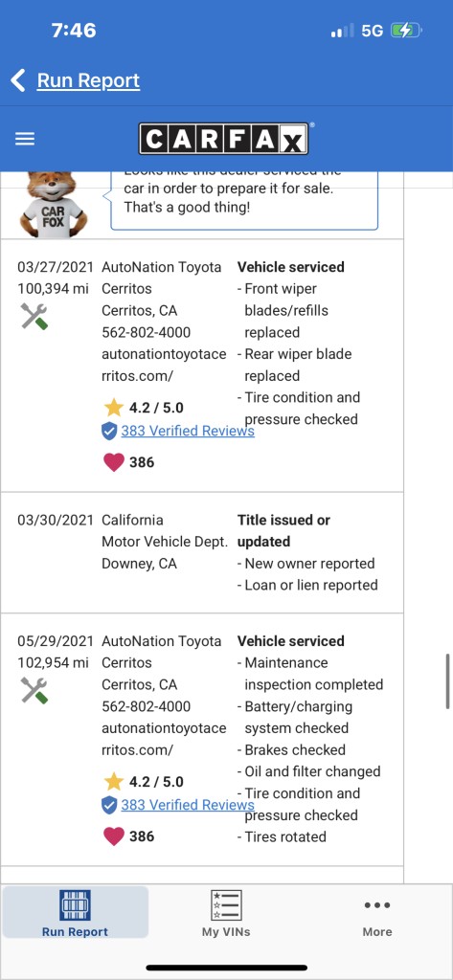The image size is (453, 980).
Task: Open the hamburger menu icon
Action: 25,139
